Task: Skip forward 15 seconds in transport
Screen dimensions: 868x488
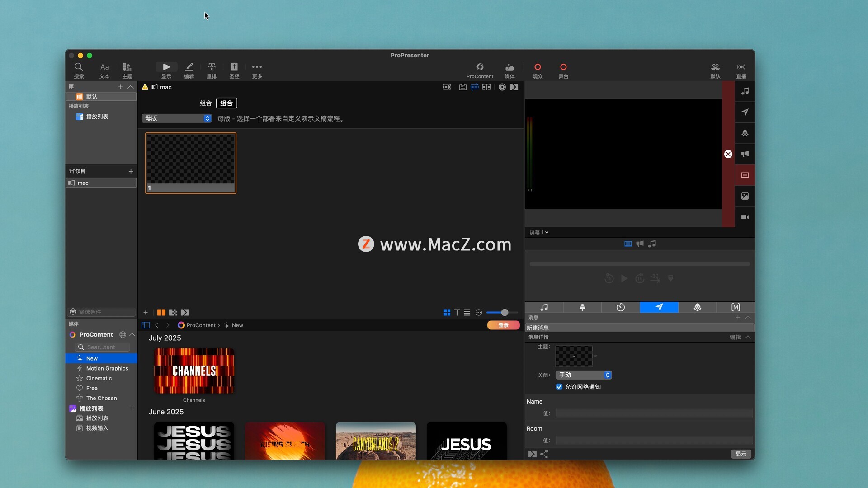Action: click(x=640, y=278)
